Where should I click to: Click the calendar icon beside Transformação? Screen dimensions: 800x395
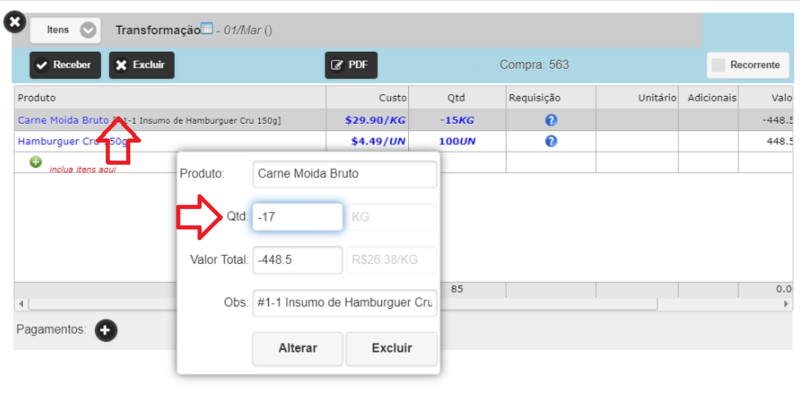click(x=207, y=29)
